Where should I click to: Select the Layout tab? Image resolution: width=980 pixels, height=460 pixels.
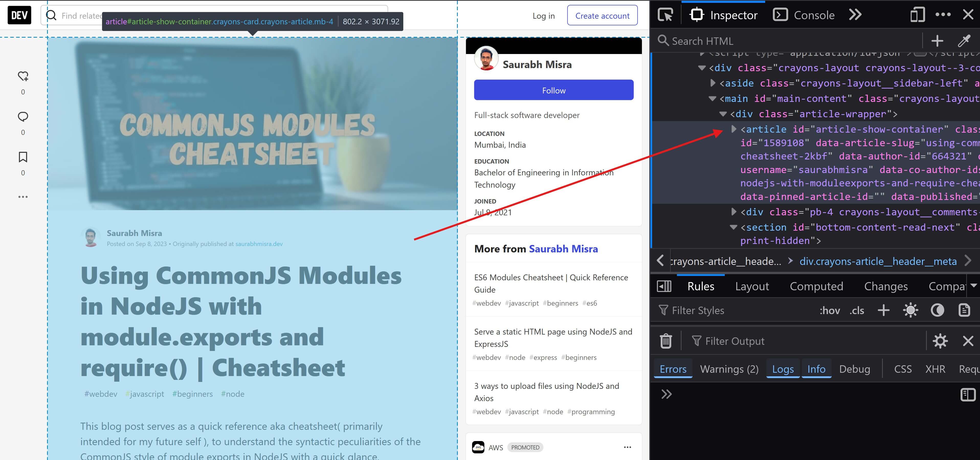pos(752,286)
